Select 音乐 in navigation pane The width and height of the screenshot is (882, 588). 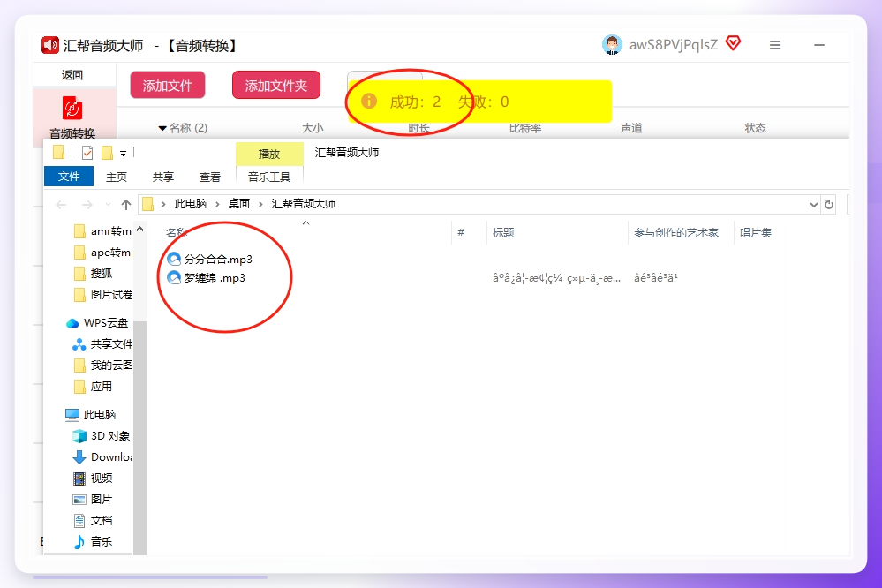[x=94, y=541]
